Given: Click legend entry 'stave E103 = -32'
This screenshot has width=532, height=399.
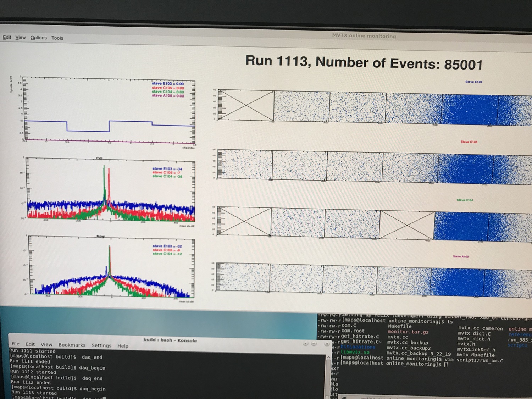Looking at the screenshot, I should [167, 246].
